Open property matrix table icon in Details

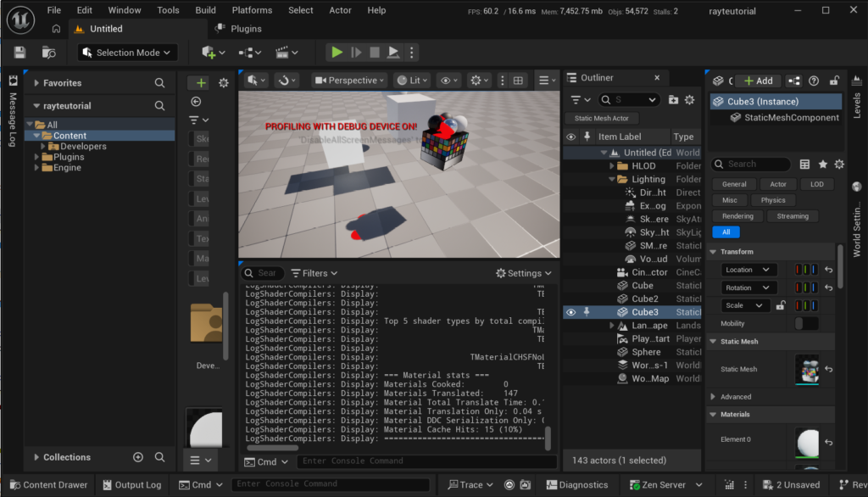tap(805, 165)
